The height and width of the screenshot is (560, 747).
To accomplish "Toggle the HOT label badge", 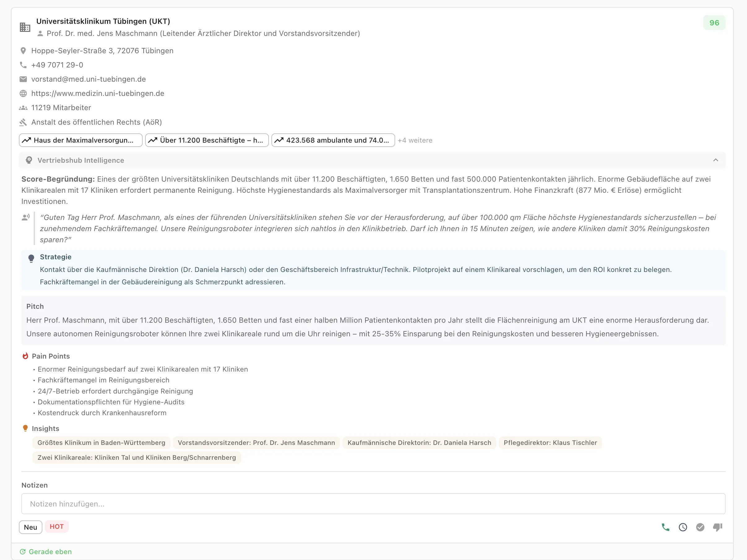I will pyautogui.click(x=57, y=527).
